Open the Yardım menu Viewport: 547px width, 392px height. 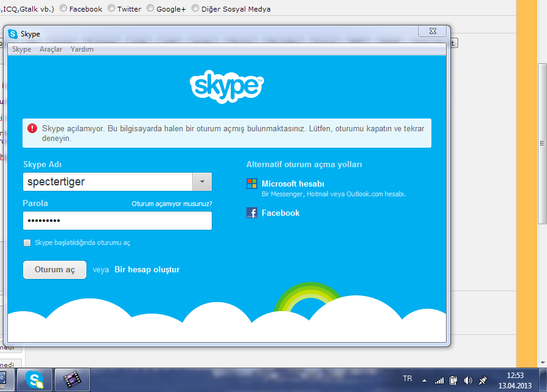coord(82,49)
